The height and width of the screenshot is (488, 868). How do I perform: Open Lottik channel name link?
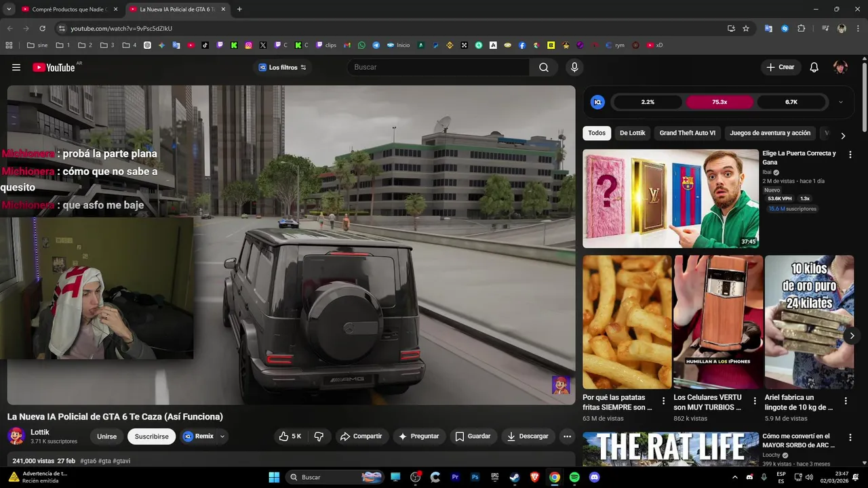[40, 432]
